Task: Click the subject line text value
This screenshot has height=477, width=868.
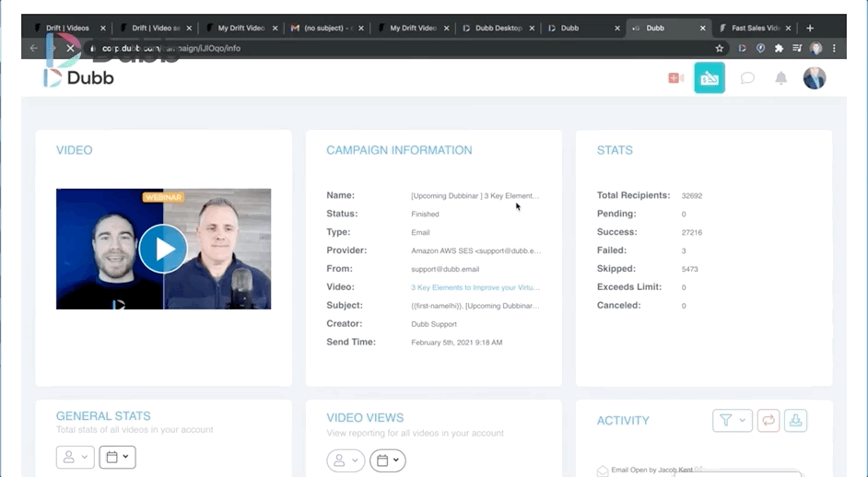Action: (x=475, y=306)
